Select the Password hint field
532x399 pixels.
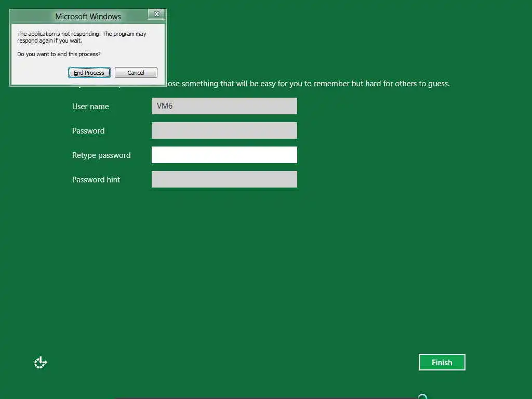pyautogui.click(x=224, y=179)
